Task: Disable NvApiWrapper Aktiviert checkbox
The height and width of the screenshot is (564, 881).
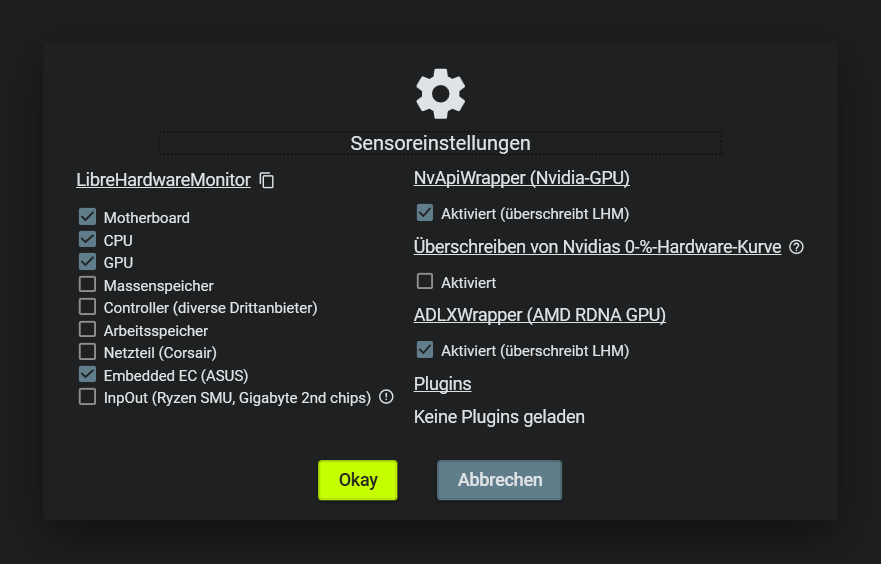Action: 425,213
